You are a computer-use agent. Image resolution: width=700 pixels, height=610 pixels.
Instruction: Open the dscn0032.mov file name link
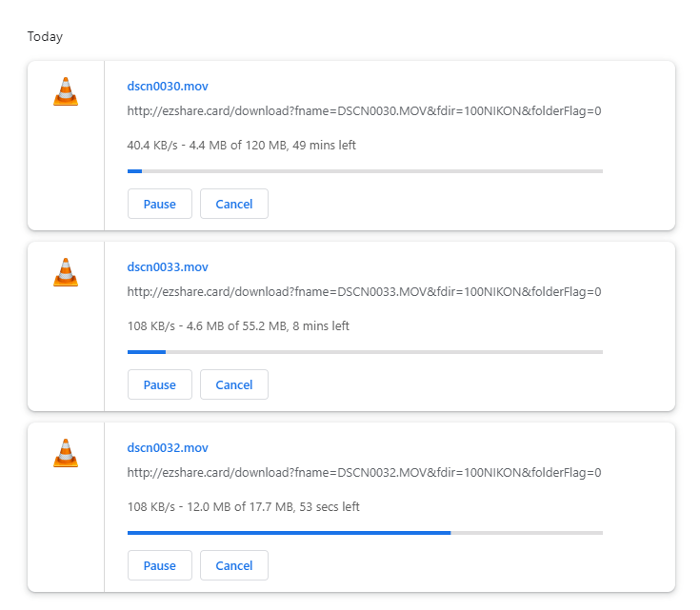pos(168,447)
